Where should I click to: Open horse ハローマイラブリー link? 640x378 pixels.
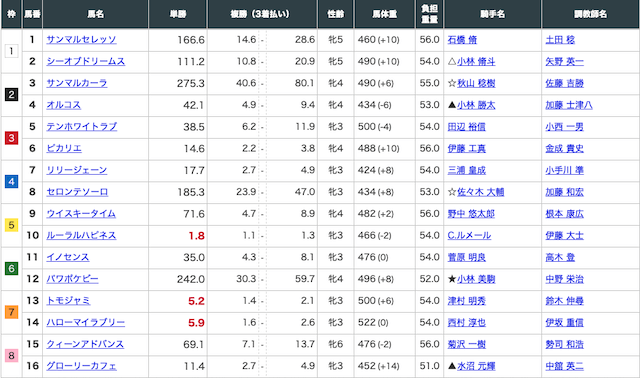point(86,322)
